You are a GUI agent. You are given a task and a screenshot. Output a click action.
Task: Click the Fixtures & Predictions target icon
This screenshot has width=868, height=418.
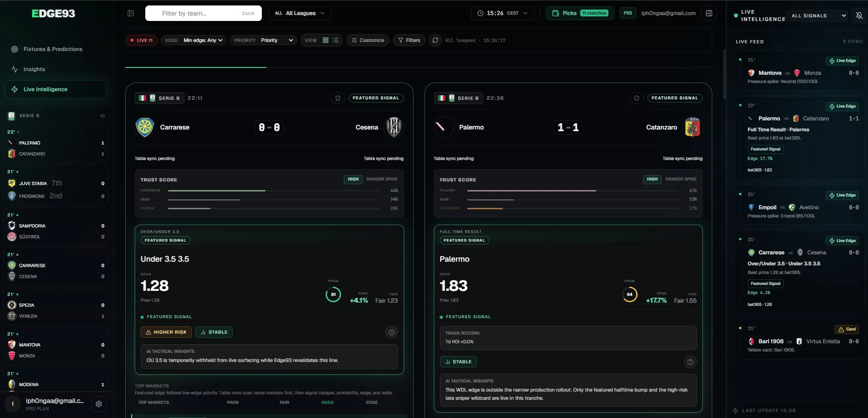tap(15, 49)
